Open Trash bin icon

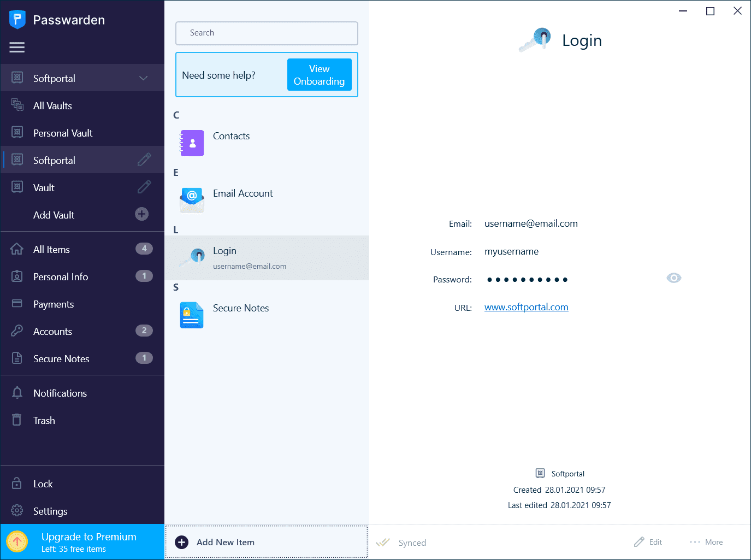tap(17, 420)
